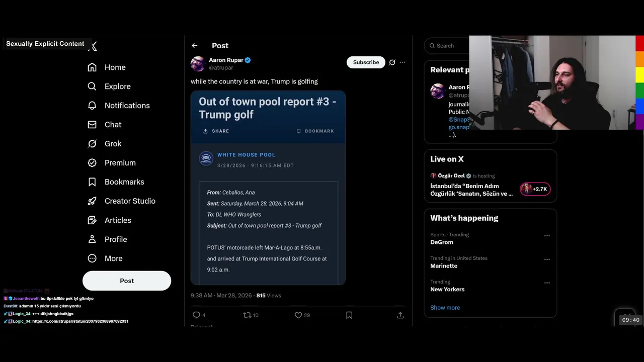The height and width of the screenshot is (362, 644).
Task: Click the X logo at top of sidebar
Action: point(94,46)
